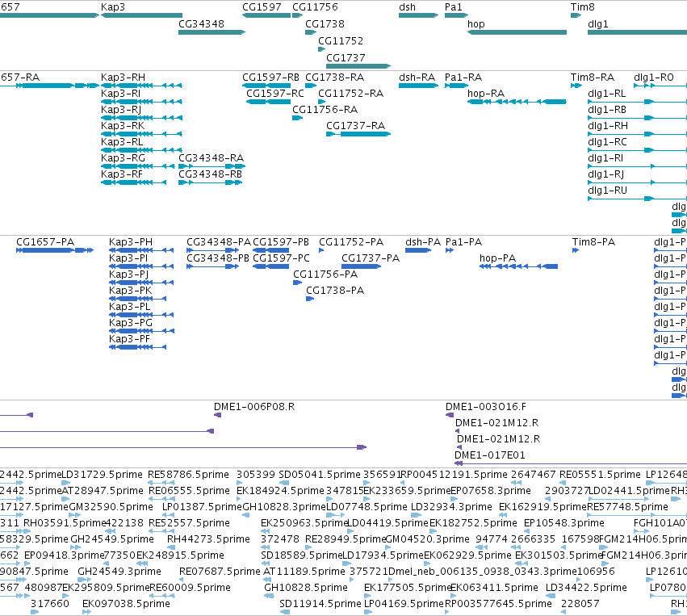Viewport: 687px width, 616px height.
Task: Select transcript CG1597-RB
Action: click(266, 86)
